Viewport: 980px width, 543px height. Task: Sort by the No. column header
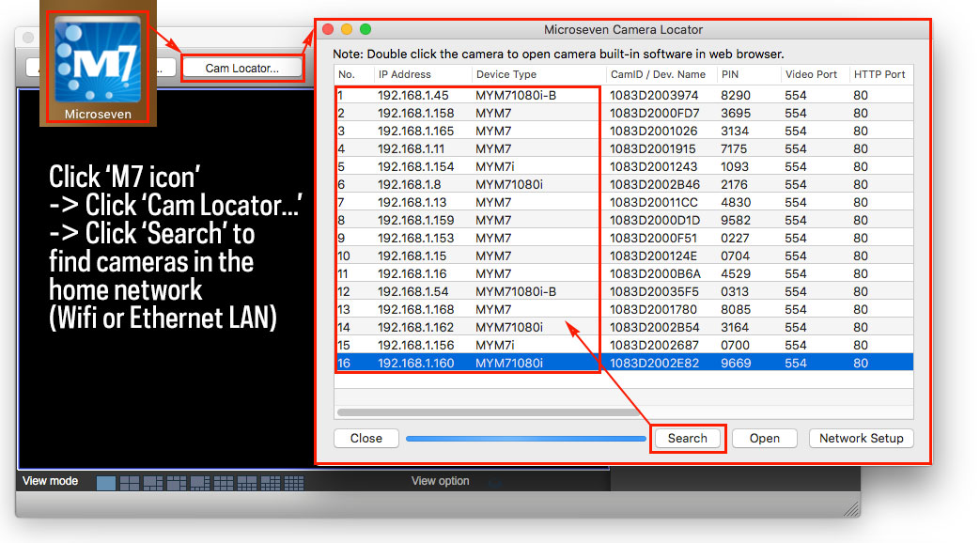click(x=347, y=74)
